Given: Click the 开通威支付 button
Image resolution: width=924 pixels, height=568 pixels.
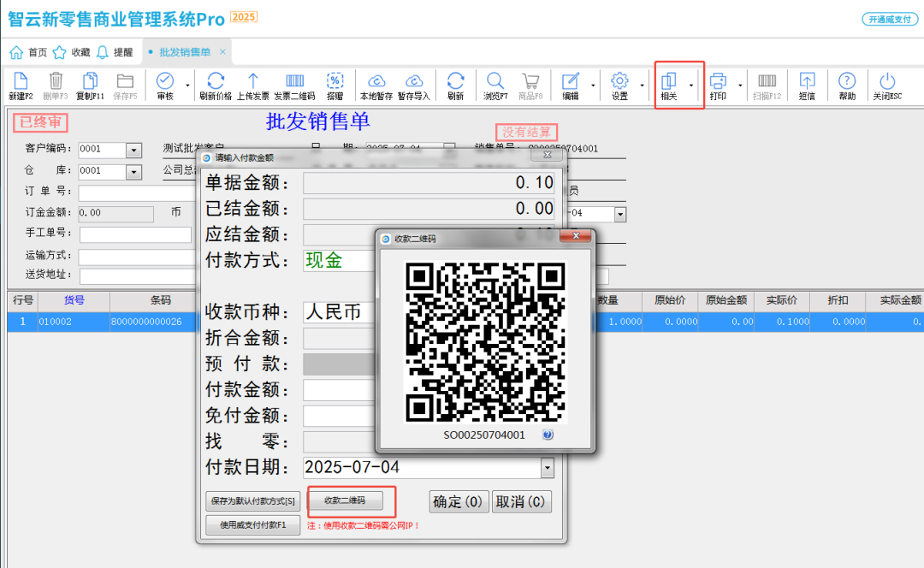Looking at the screenshot, I should (890, 20).
